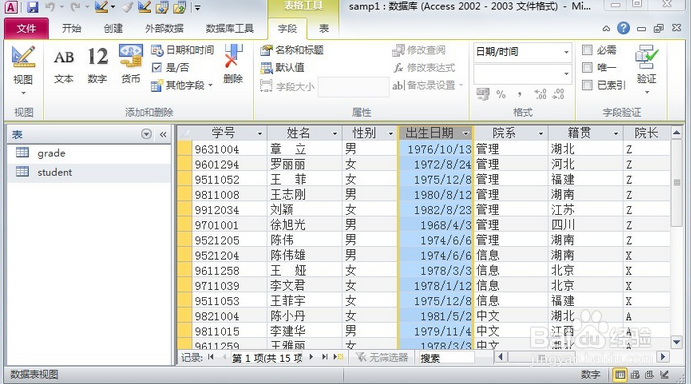Click the Help question mark icon
This screenshot has height=384, width=691.
pos(623,28)
